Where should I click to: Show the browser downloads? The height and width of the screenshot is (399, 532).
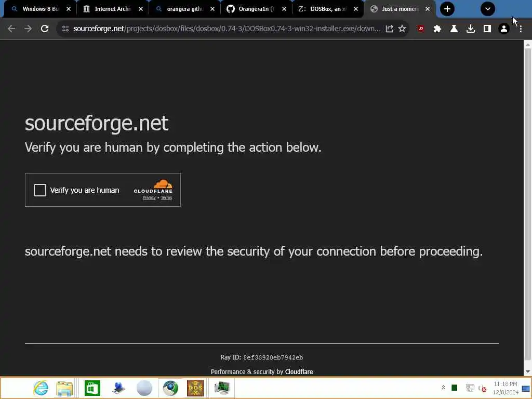(x=471, y=29)
